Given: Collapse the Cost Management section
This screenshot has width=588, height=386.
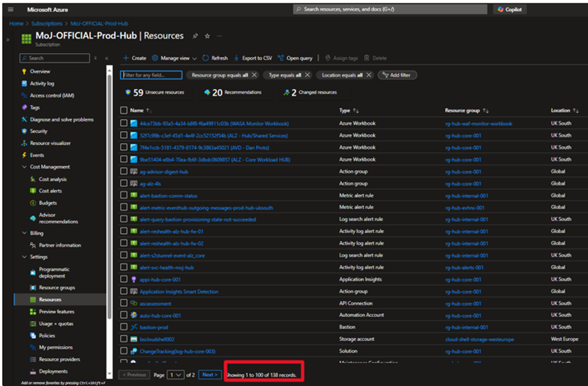Looking at the screenshot, I should coord(24,167).
